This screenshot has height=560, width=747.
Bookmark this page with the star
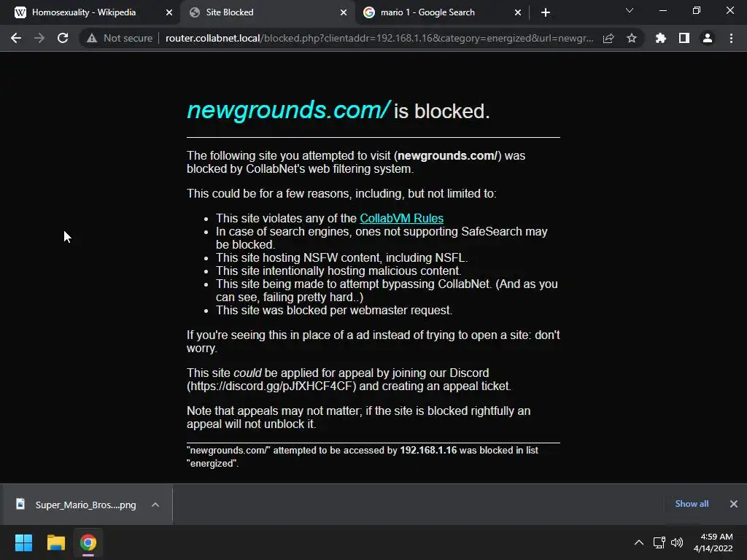(632, 38)
